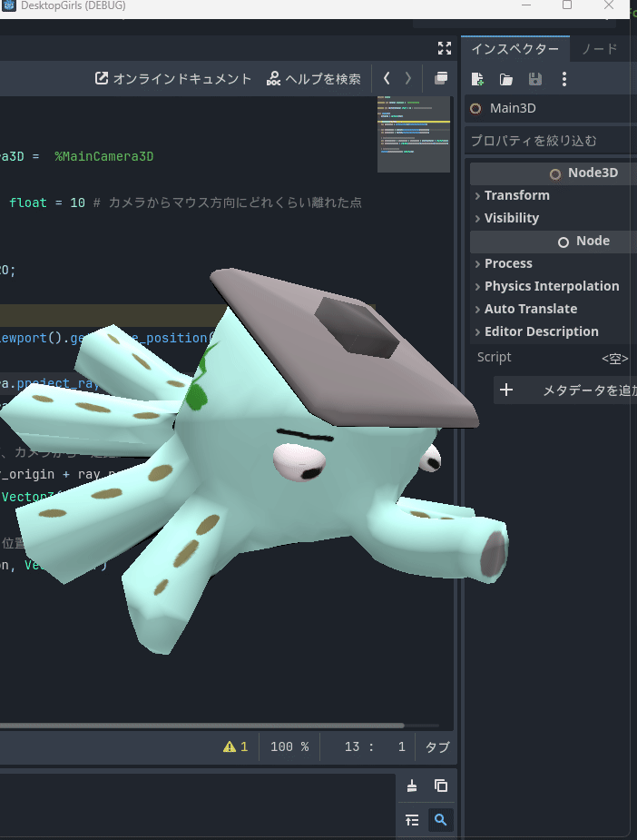Expand the Transform property section
The height and width of the screenshot is (840, 637).
pos(516,195)
